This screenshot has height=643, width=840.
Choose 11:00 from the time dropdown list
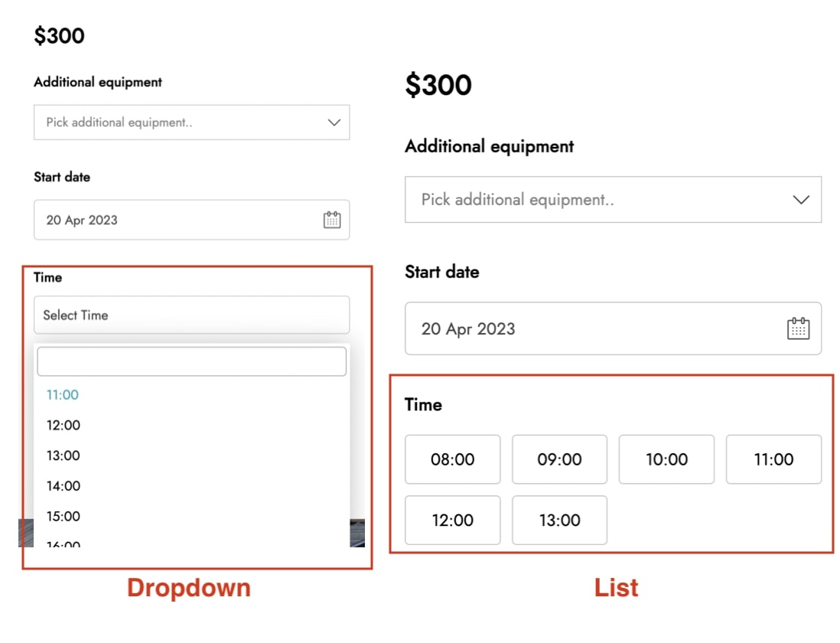(192, 395)
